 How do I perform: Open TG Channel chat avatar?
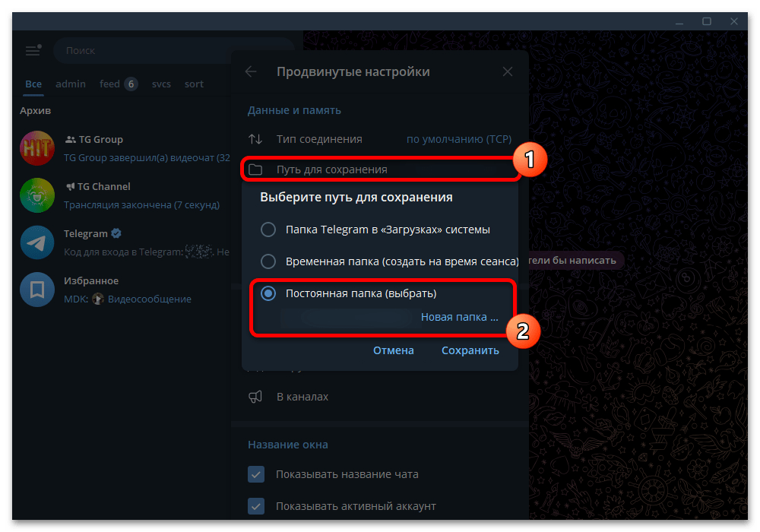[x=37, y=195]
